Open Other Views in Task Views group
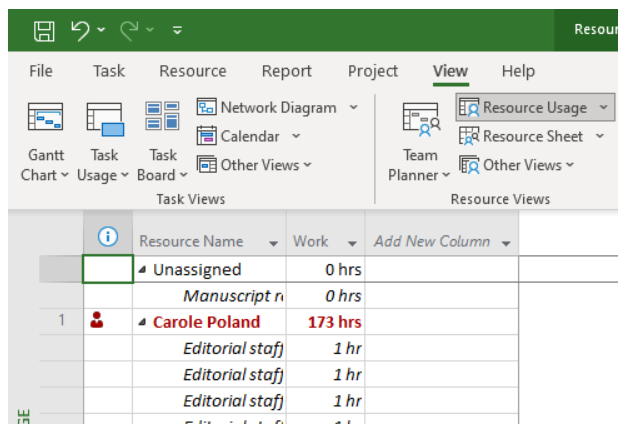 tap(254, 165)
